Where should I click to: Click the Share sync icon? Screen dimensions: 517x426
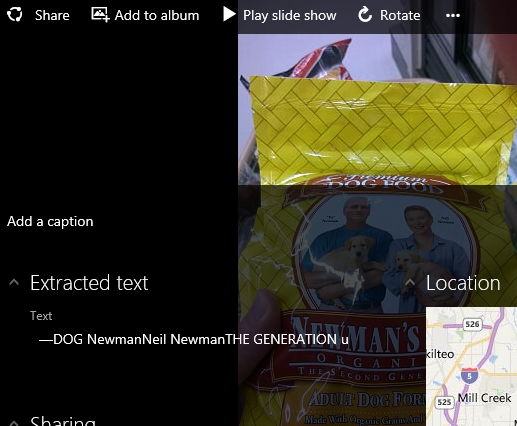point(15,15)
